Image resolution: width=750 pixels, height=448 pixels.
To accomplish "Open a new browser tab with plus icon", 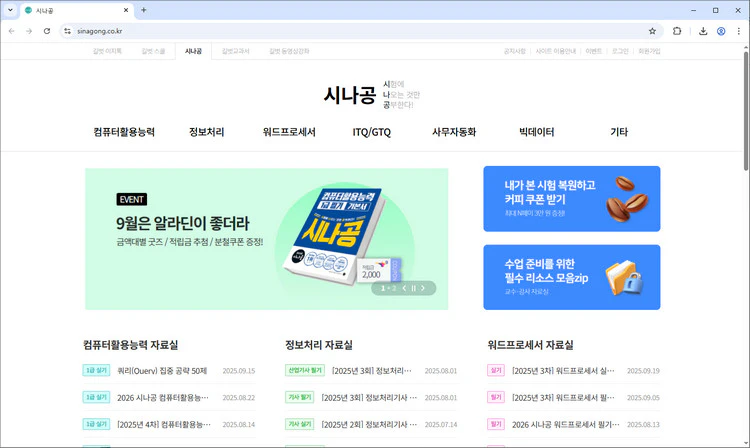I will (x=144, y=10).
